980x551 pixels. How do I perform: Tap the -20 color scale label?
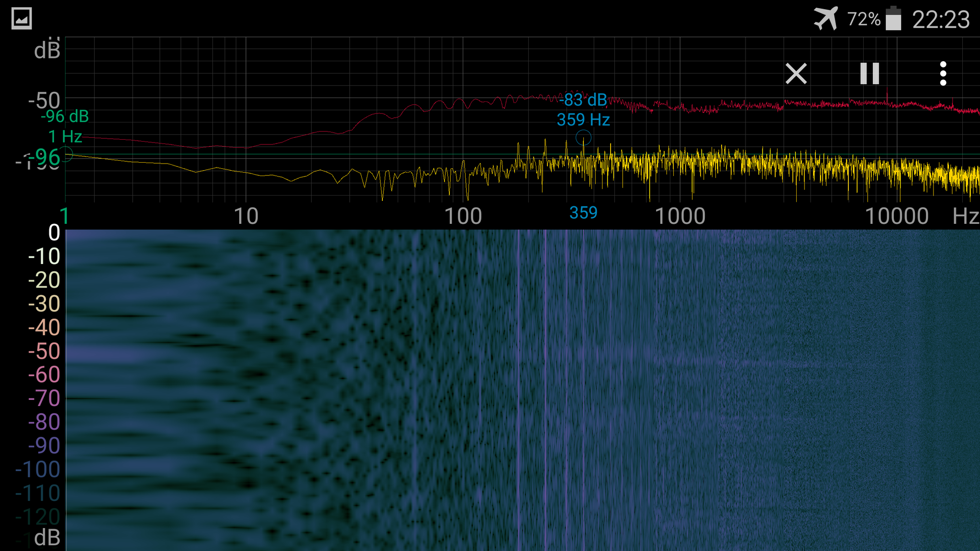[x=44, y=280]
